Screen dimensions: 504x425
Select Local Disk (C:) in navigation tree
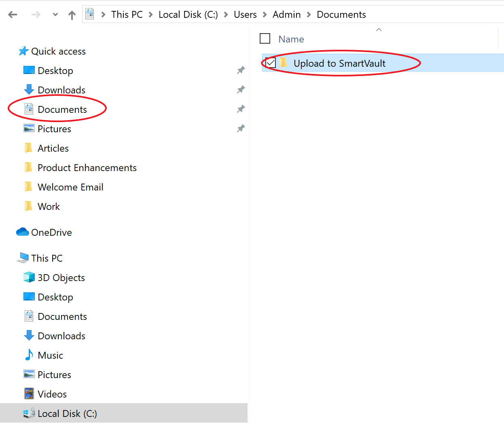(x=67, y=414)
